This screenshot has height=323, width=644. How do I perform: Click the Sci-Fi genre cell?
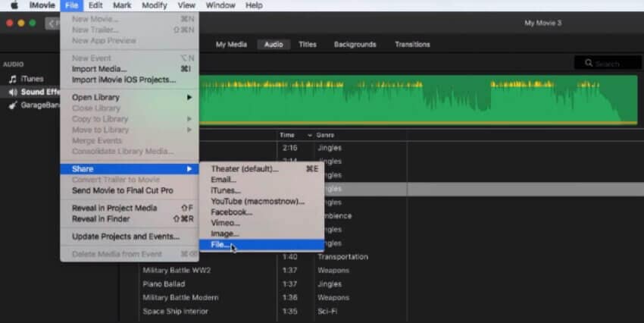(327, 311)
